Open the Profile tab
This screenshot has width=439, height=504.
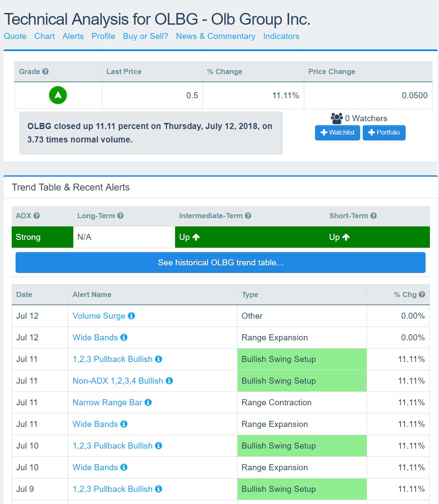(103, 36)
